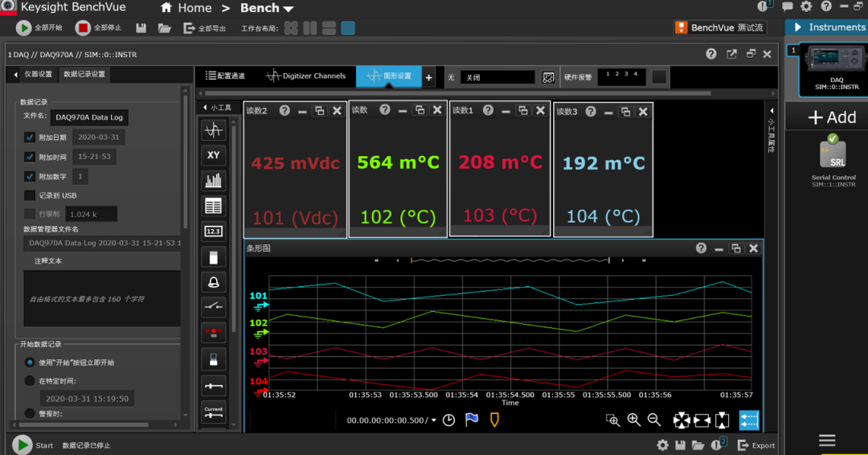Expand the Instruments panel arrow

pos(798,27)
